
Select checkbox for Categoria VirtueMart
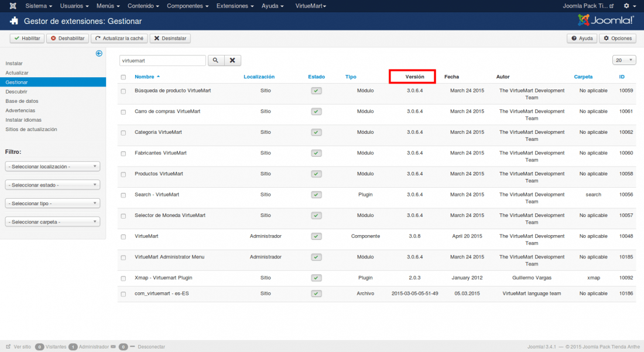coord(123,133)
